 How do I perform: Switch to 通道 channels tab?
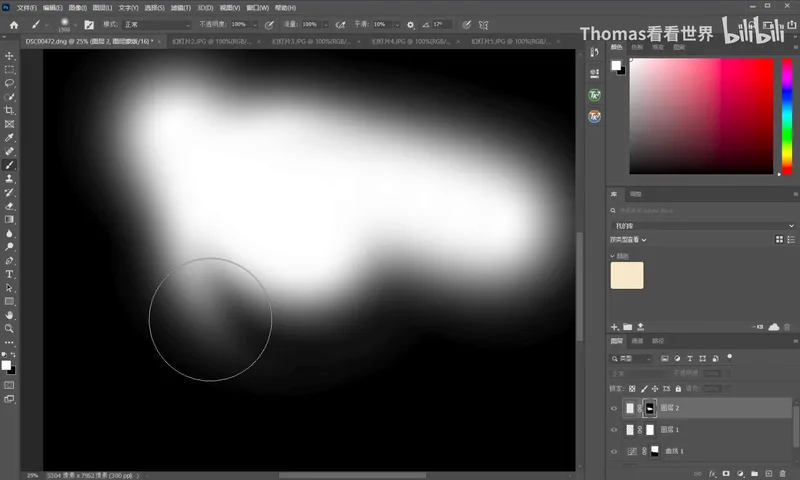pyautogui.click(x=637, y=341)
